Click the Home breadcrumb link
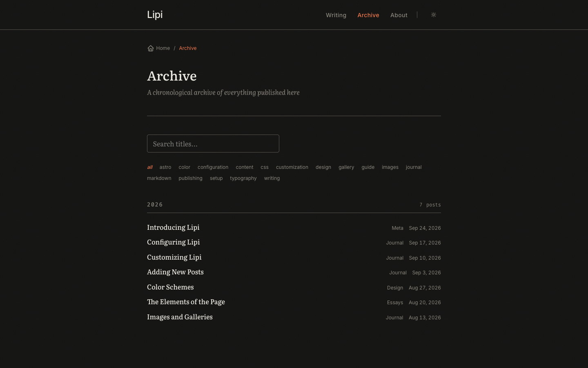 [163, 48]
